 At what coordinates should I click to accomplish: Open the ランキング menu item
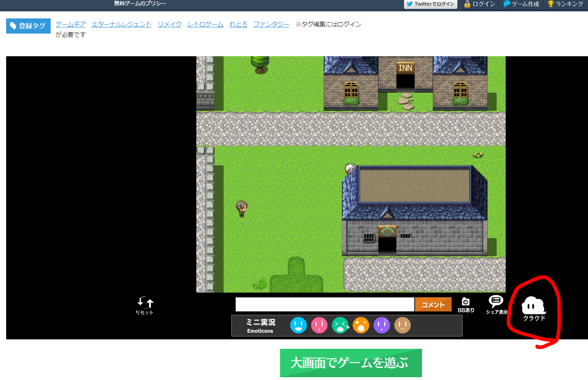(565, 4)
